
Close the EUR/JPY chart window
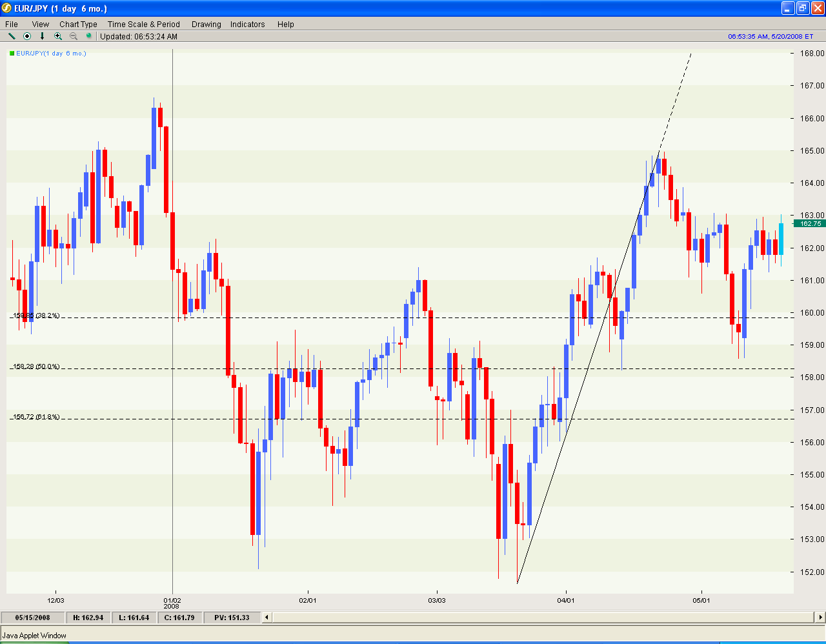(817, 8)
